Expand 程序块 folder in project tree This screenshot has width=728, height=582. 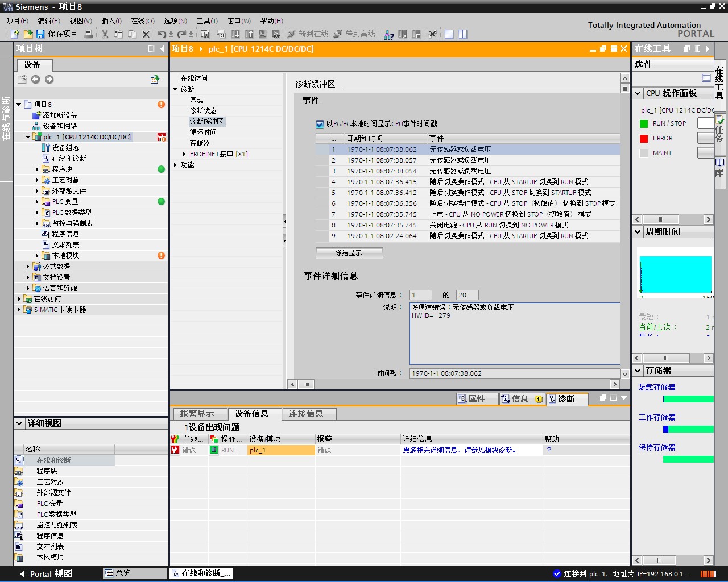pyautogui.click(x=37, y=169)
